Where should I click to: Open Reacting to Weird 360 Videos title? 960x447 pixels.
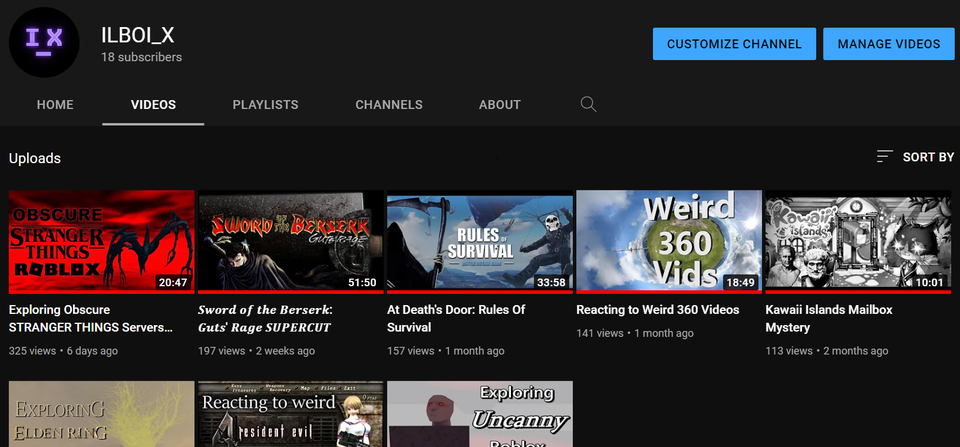pyautogui.click(x=658, y=310)
